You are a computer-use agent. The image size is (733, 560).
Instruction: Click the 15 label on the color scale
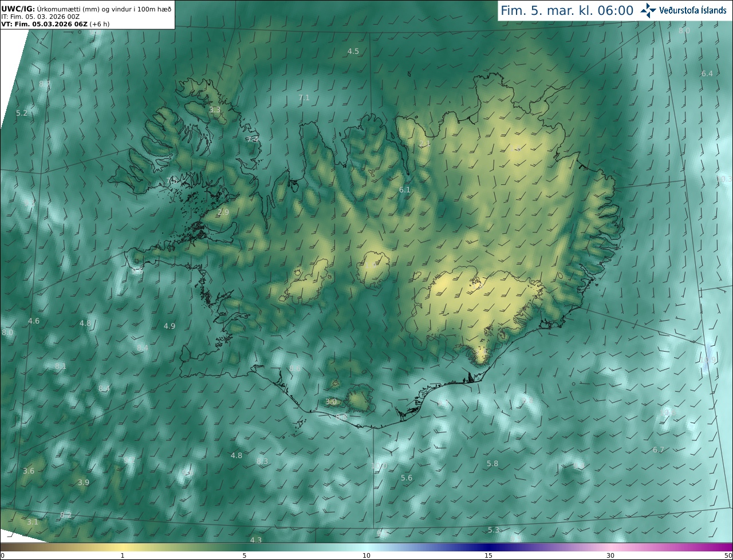coord(488,555)
